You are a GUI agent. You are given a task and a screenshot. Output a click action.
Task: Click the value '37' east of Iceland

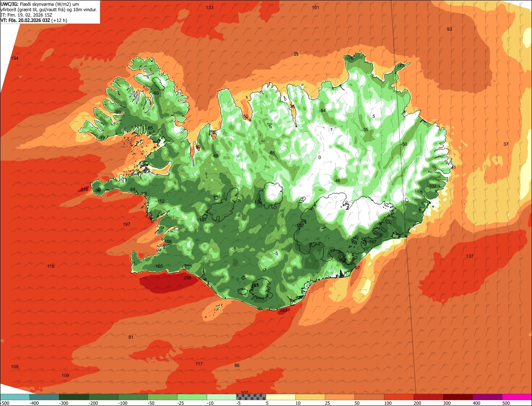point(506,144)
